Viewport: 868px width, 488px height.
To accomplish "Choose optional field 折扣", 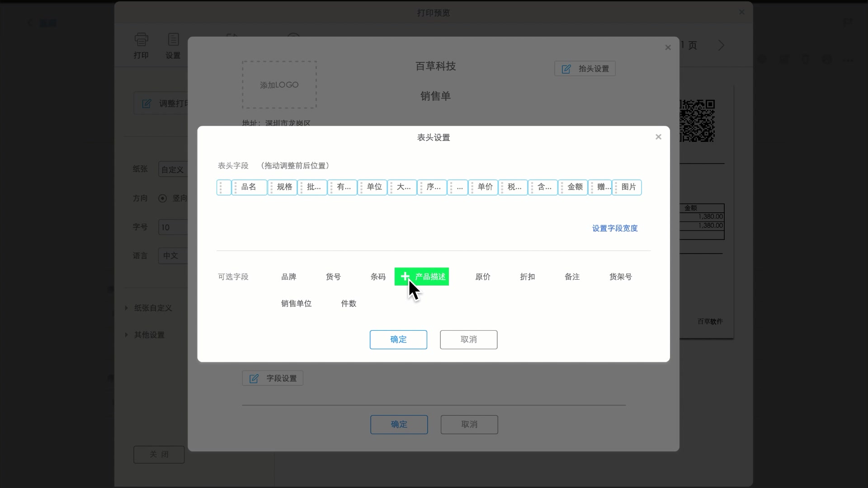I will 528,277.
